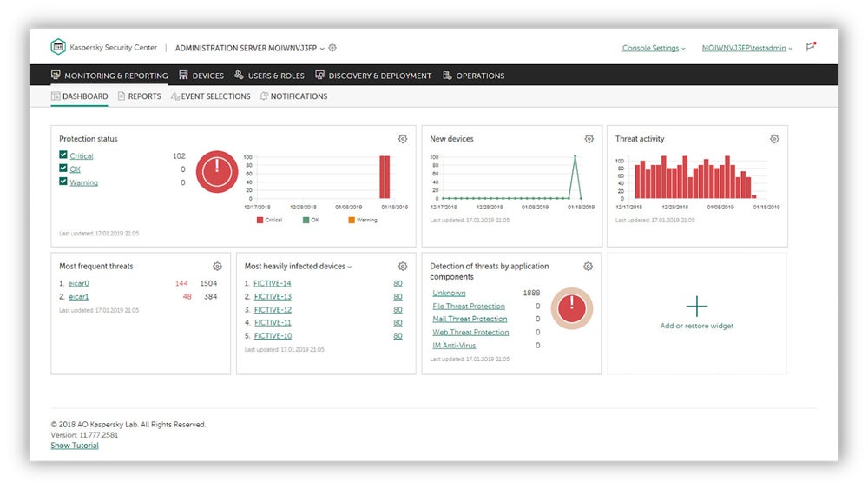The image size is (868, 489).
Task: Open the FICTIVE-14 device link
Action: [273, 283]
